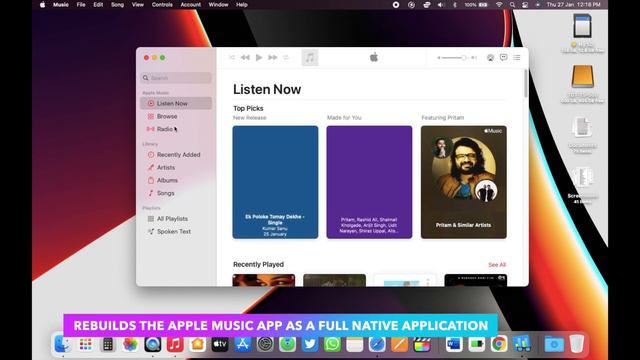Open the Controls menu
Viewport: 640px width, 360px height.
point(162,5)
